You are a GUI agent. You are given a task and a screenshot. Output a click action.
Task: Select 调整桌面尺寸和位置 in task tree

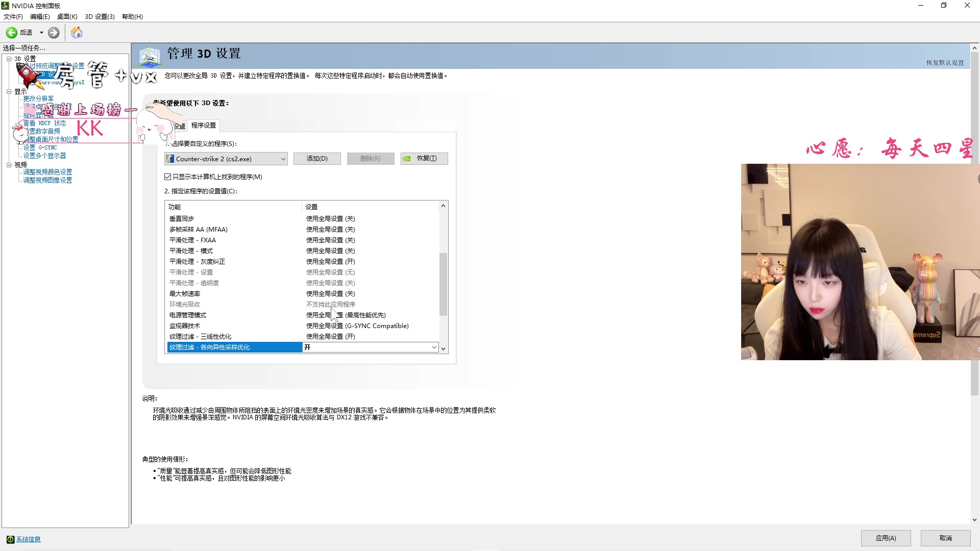[51, 139]
